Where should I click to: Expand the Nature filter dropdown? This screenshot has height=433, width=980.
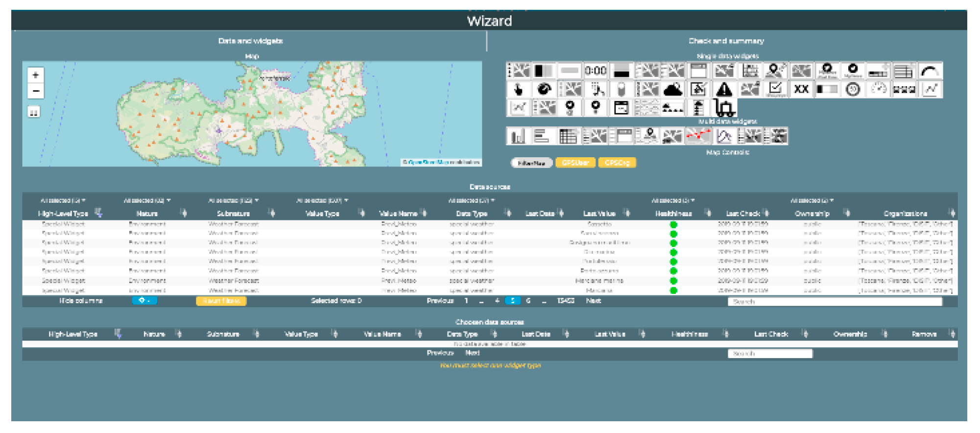tap(147, 201)
